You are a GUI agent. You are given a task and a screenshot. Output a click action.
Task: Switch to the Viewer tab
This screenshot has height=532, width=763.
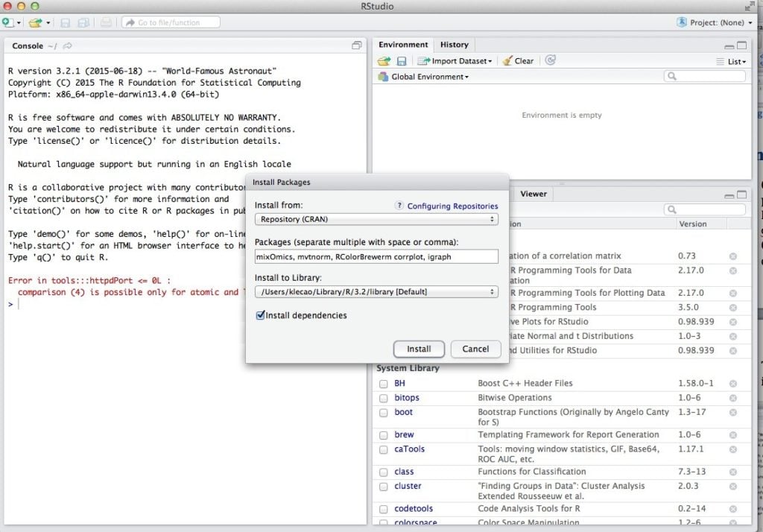tap(534, 194)
